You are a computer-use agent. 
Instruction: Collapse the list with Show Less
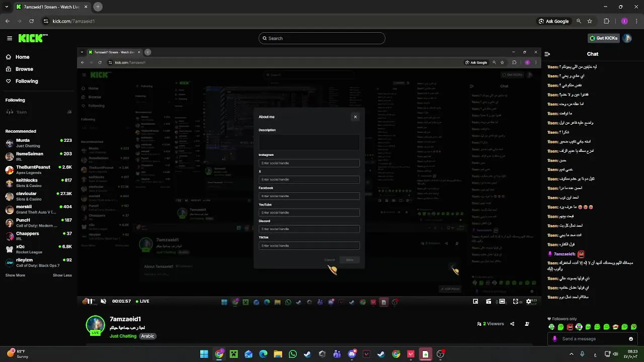[62, 275]
